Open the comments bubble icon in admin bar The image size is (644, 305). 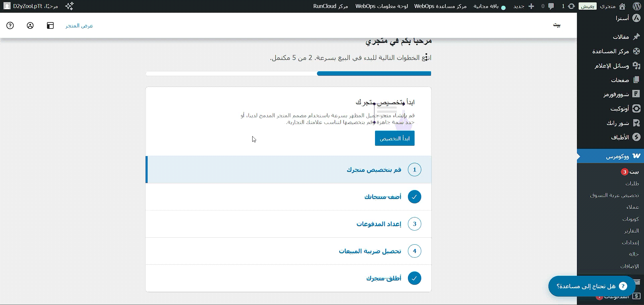[x=551, y=6]
